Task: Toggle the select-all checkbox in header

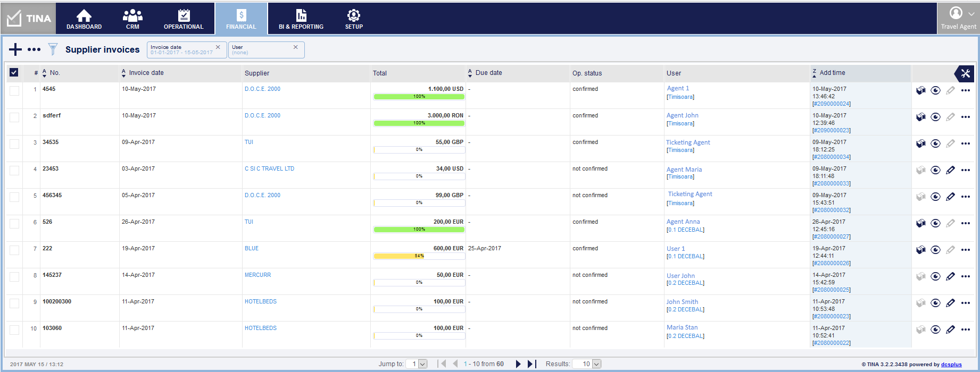Action: point(14,73)
